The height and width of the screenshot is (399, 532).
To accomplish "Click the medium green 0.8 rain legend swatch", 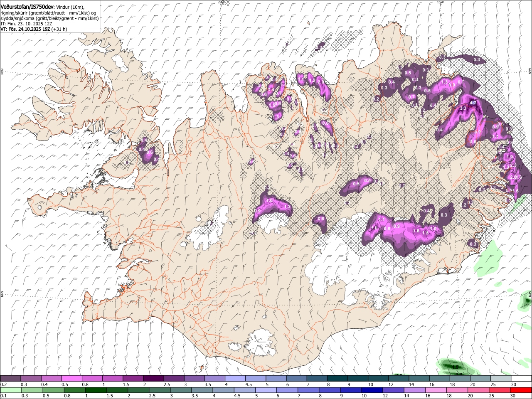I will [74, 390].
